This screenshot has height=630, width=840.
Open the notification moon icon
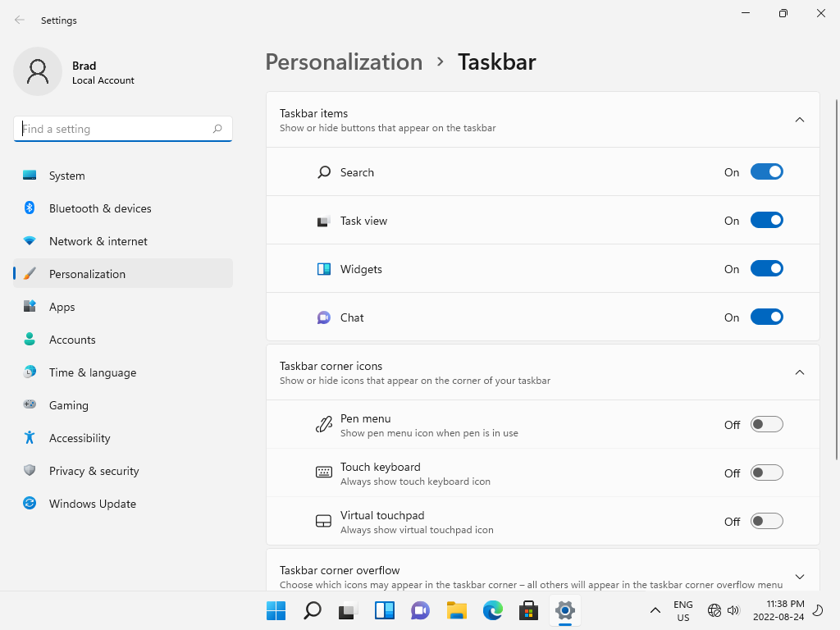coord(818,610)
